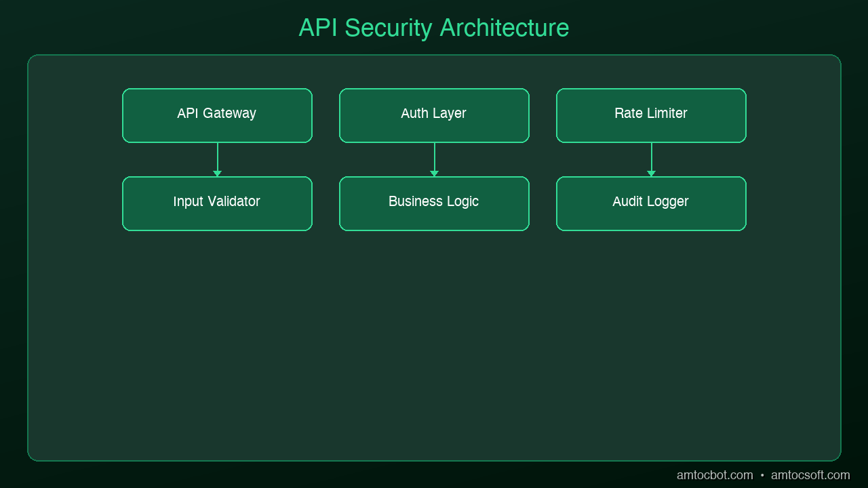Click arrowhead above Input Validator box

(x=217, y=174)
